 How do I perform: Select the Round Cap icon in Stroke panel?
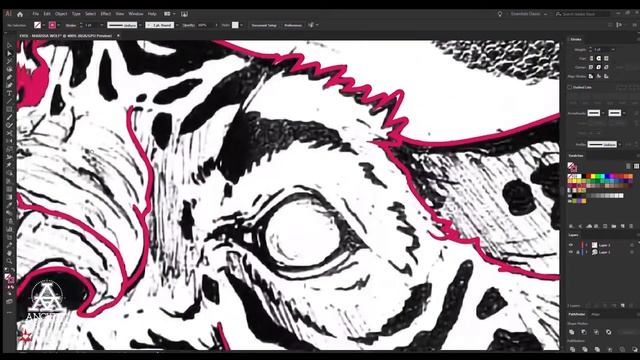pyautogui.click(x=598, y=58)
